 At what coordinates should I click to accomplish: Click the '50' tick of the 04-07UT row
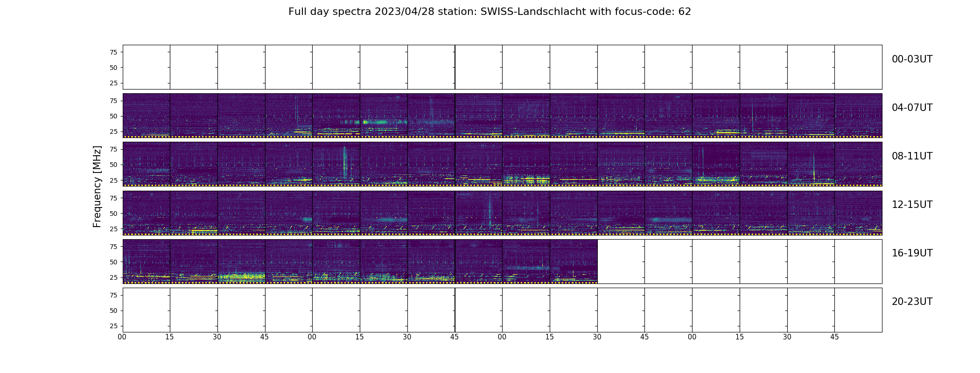click(x=113, y=116)
